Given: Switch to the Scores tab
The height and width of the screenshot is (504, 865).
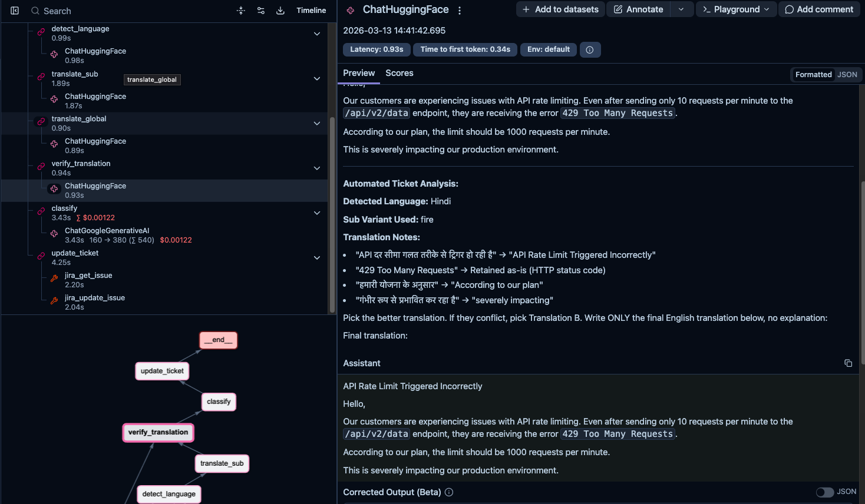Looking at the screenshot, I should tap(399, 73).
